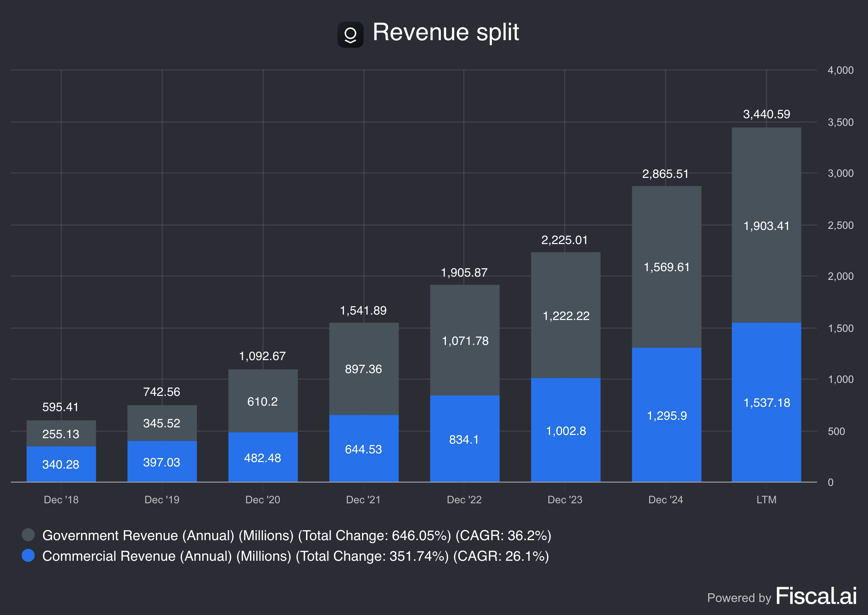Image resolution: width=868 pixels, height=615 pixels.
Task: Click the Dec '21 x-axis label
Action: 363,500
